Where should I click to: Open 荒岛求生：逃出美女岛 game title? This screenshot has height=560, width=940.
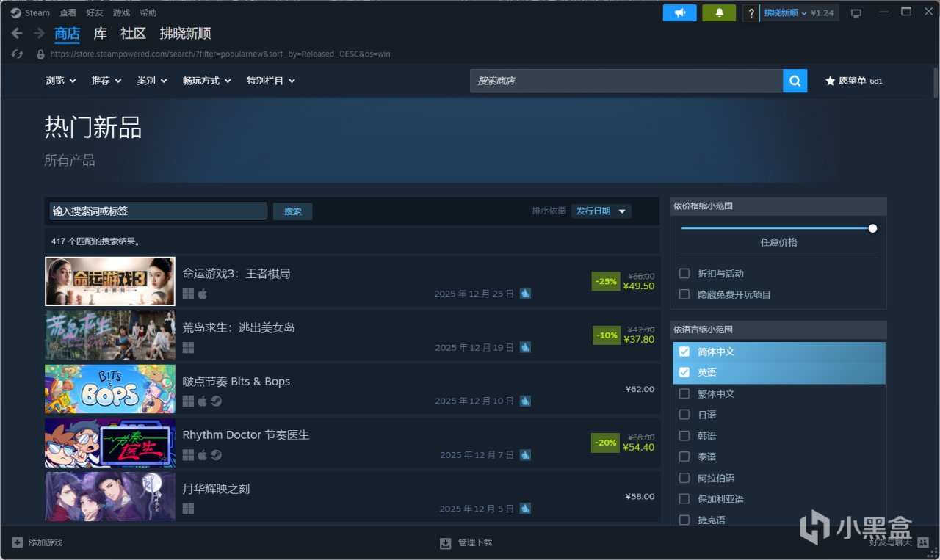[x=239, y=327]
